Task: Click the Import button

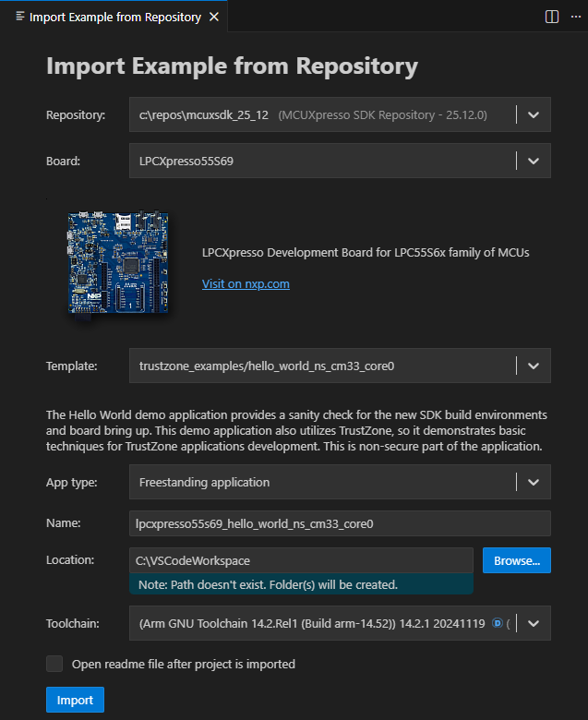Action: point(75,700)
